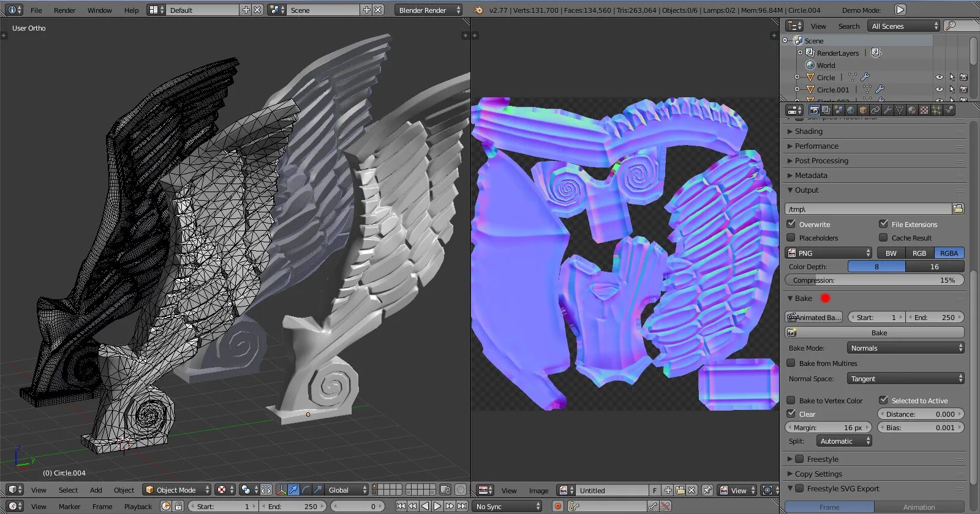980x514 pixels.
Task: Collapse the Output panel
Action: 790,190
